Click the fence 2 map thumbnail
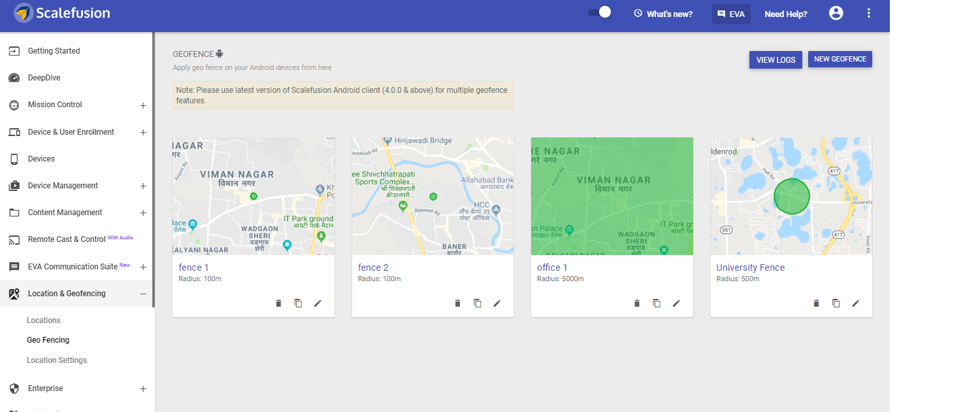Viewport: 980px width, 412px height. pyautogui.click(x=433, y=196)
